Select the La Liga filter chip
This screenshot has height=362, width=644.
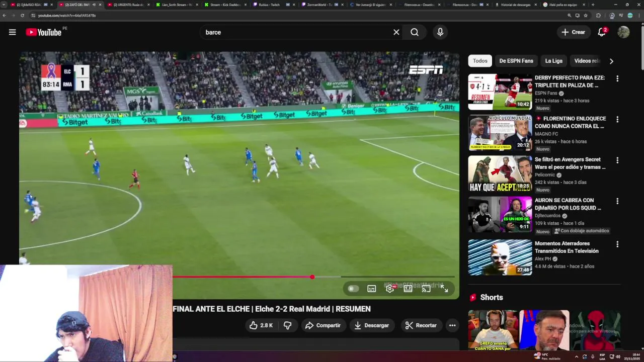[554, 61]
